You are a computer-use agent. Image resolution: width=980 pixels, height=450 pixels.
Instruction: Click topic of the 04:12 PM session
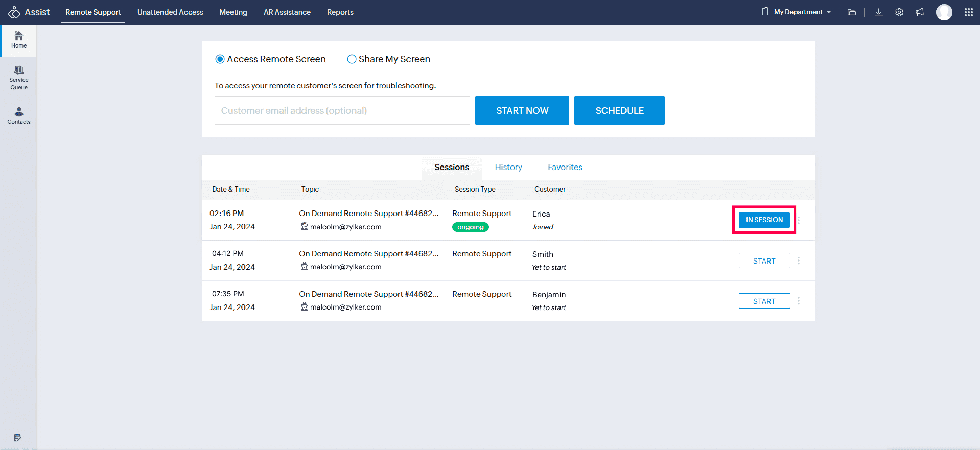point(369,254)
